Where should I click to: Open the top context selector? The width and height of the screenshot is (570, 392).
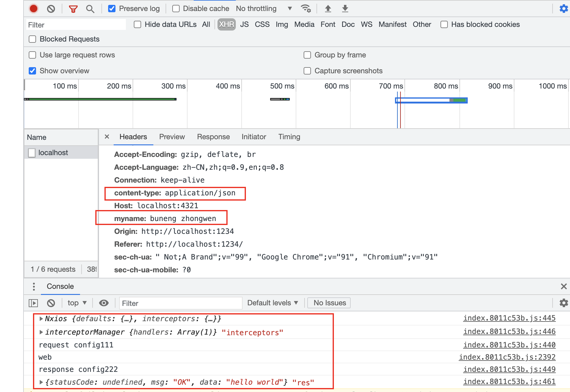[77, 303]
